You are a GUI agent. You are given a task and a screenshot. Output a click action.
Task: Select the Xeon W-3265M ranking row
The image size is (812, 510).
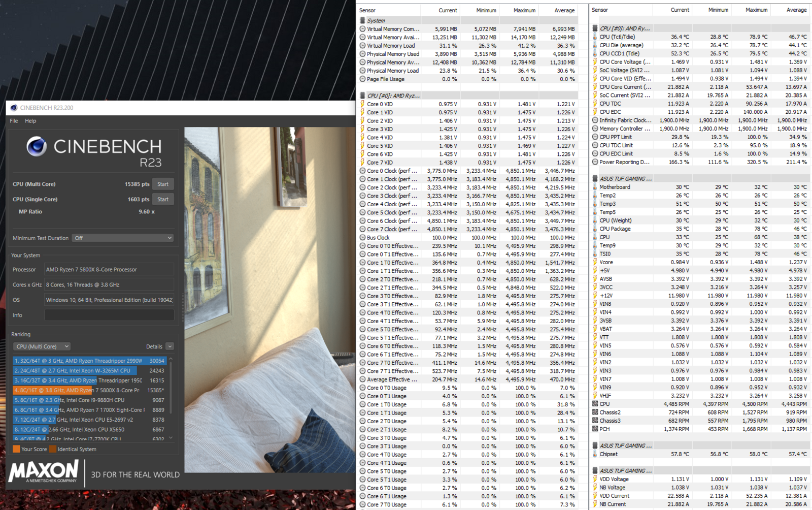point(89,370)
